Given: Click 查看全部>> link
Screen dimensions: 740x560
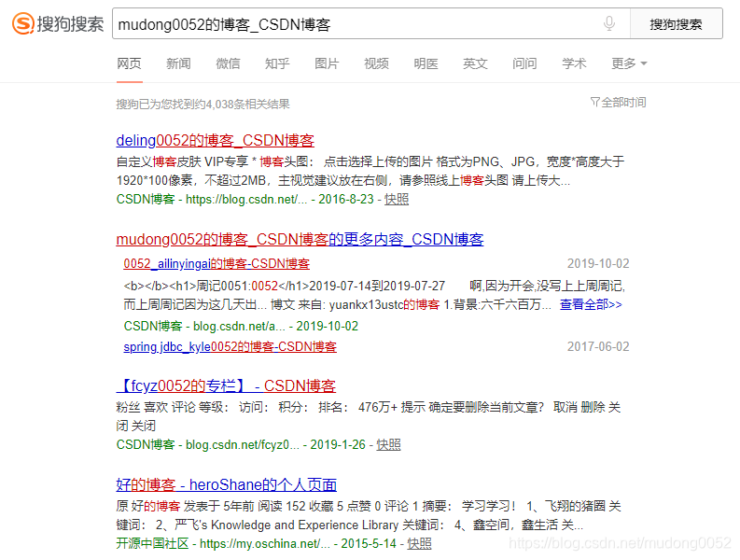Looking at the screenshot, I should tap(591, 304).
